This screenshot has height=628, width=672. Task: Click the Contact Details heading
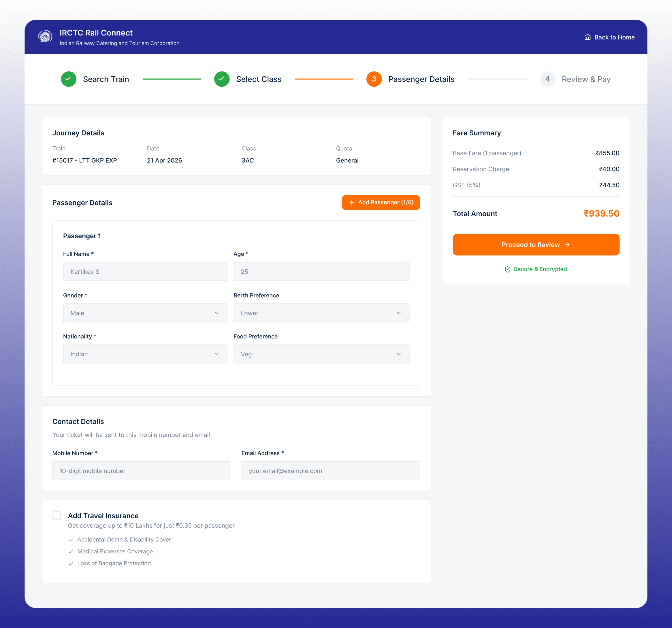78,421
